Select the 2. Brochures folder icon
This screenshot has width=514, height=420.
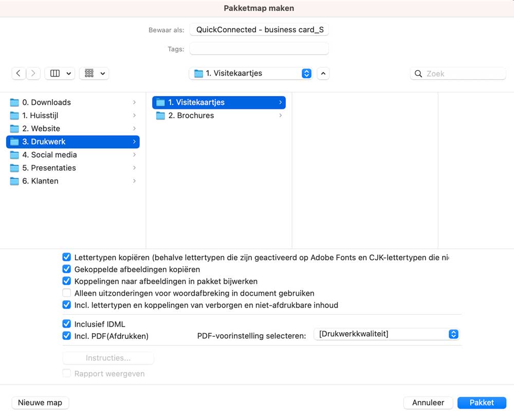coord(160,116)
